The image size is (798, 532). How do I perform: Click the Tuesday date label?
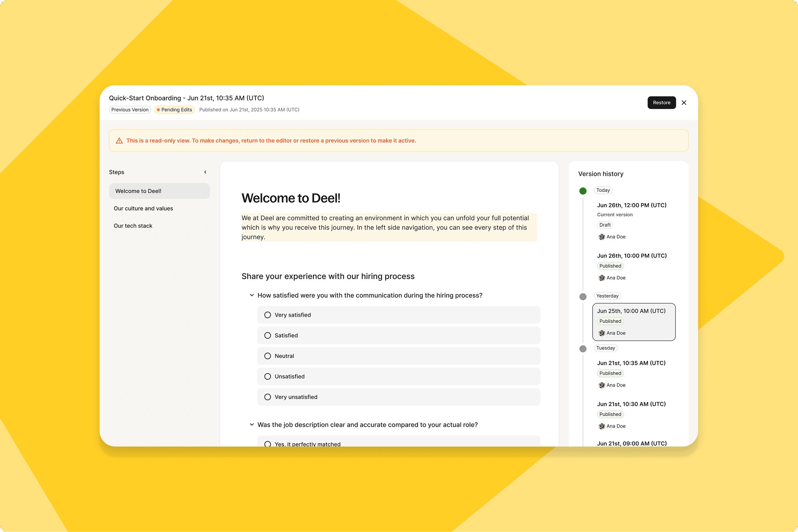coord(605,348)
